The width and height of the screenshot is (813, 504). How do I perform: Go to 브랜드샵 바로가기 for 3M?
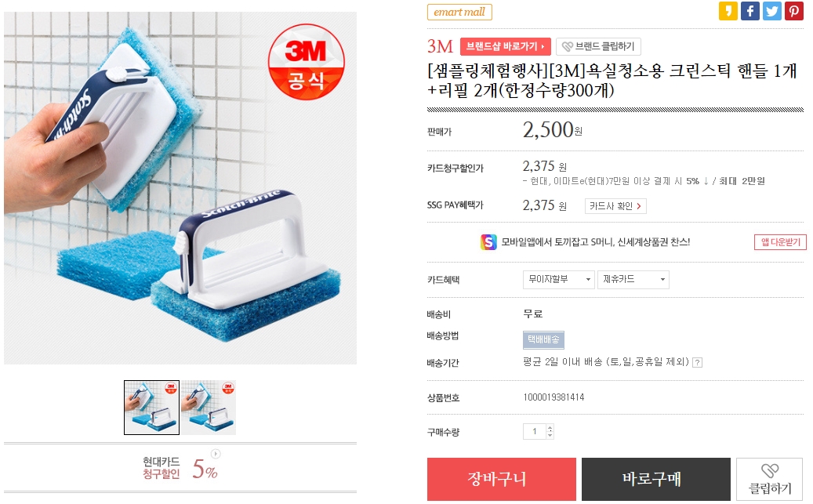point(505,46)
